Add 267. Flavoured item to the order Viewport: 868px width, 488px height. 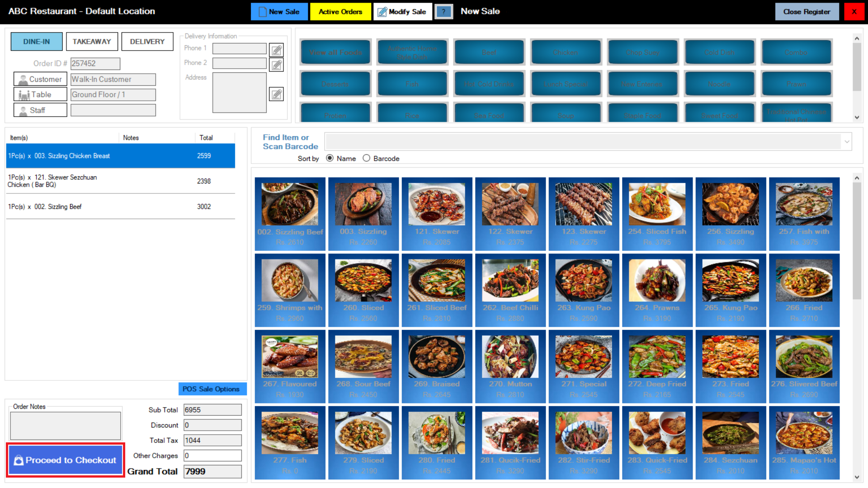click(x=290, y=366)
